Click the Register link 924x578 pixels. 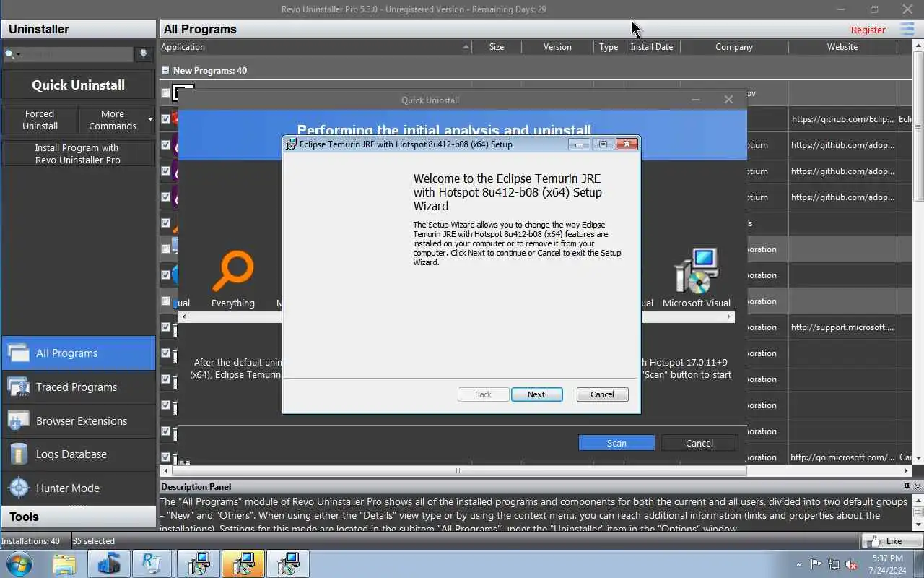point(868,30)
